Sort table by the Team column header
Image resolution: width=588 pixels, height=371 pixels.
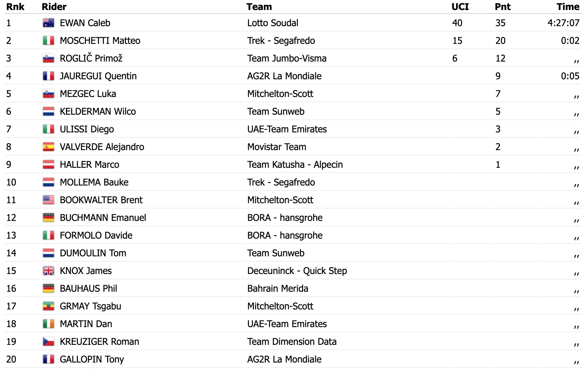(x=259, y=7)
